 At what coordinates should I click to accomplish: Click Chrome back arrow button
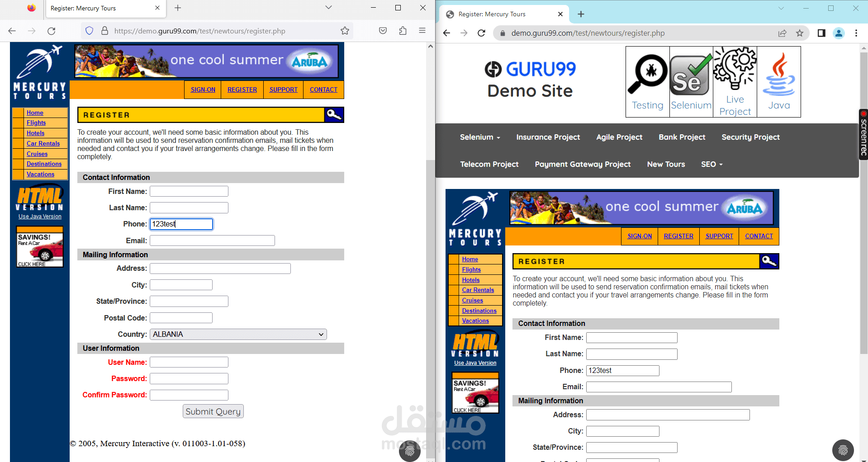click(447, 33)
